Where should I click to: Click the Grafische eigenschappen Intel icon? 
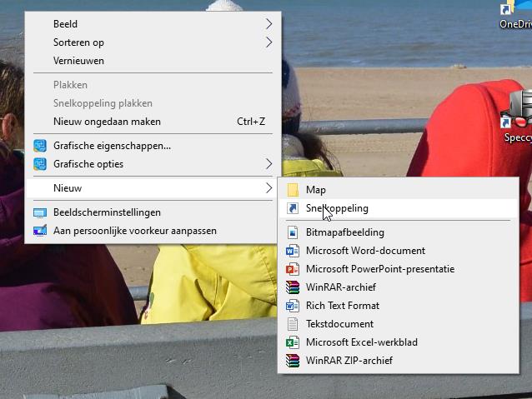[40, 146]
